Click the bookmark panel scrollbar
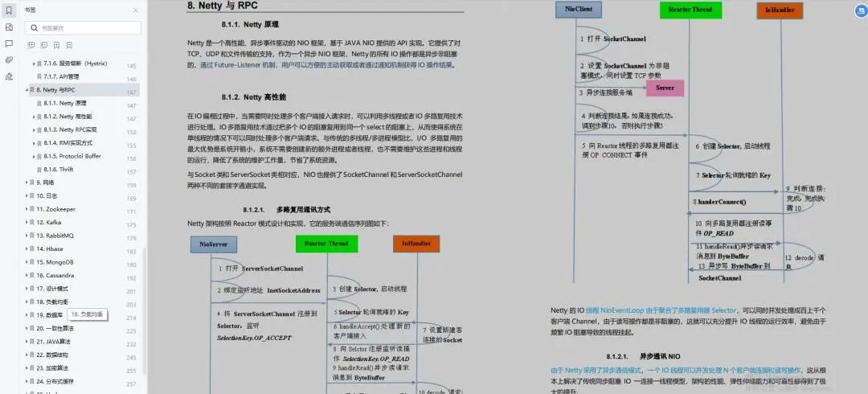This screenshot has height=394, width=868. [145, 311]
